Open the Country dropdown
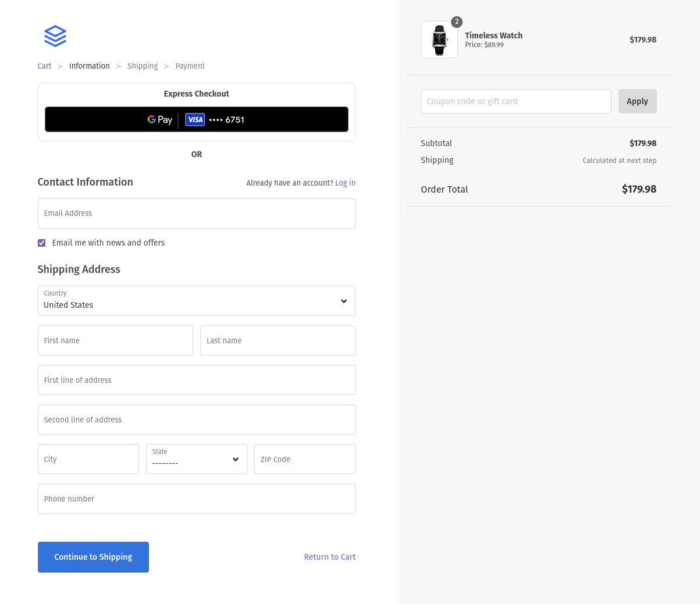Viewport: 700px width, 604px height. pyautogui.click(x=196, y=301)
